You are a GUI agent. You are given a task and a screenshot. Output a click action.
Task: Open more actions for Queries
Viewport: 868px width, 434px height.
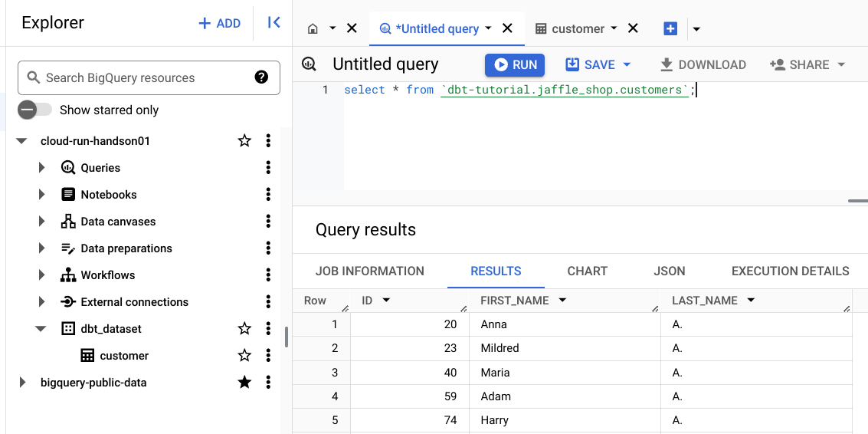[x=268, y=167]
